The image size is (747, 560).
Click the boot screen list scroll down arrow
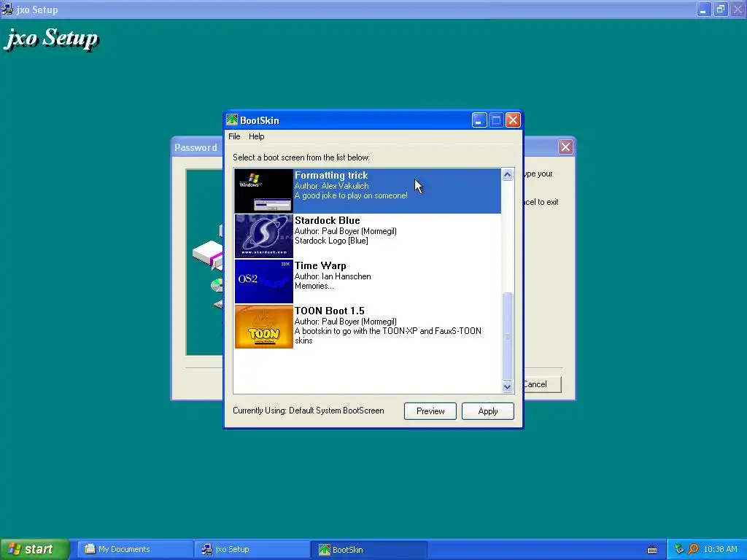(508, 386)
